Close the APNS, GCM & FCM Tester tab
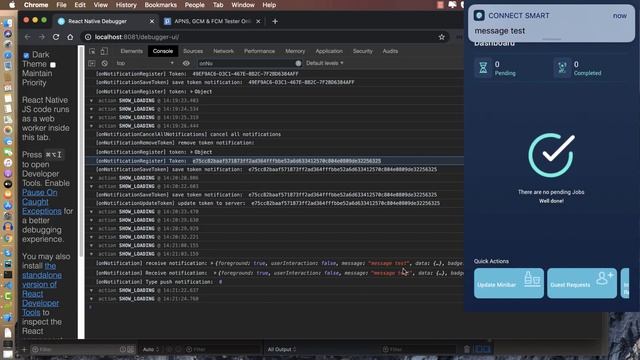Screen dimensions: 640x360 [x=258, y=21]
